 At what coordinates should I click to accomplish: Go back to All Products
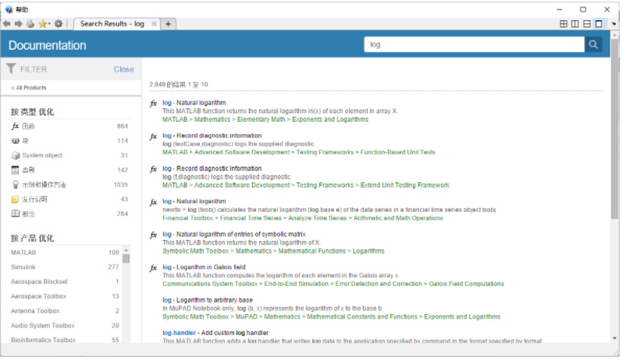click(x=29, y=88)
